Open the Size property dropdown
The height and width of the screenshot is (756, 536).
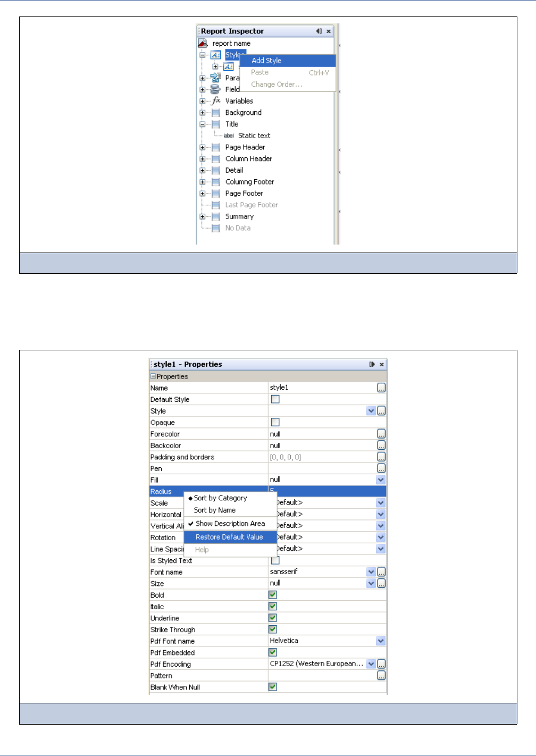coord(371,584)
